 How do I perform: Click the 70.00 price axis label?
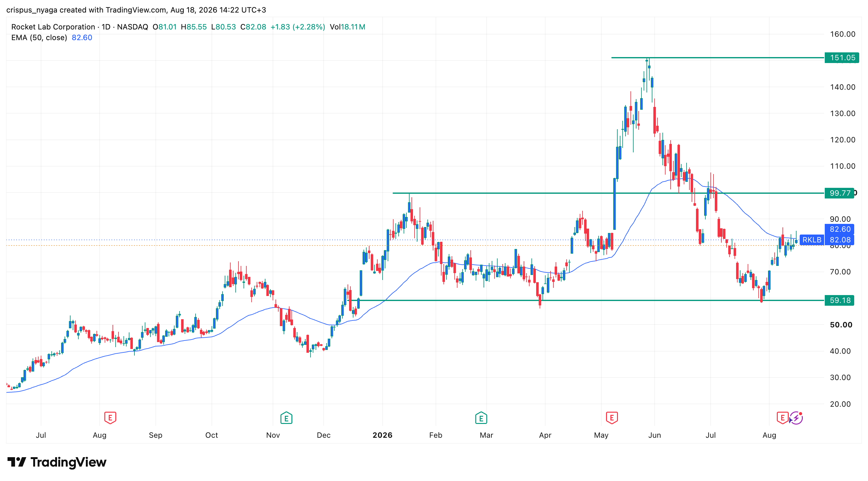(x=840, y=272)
